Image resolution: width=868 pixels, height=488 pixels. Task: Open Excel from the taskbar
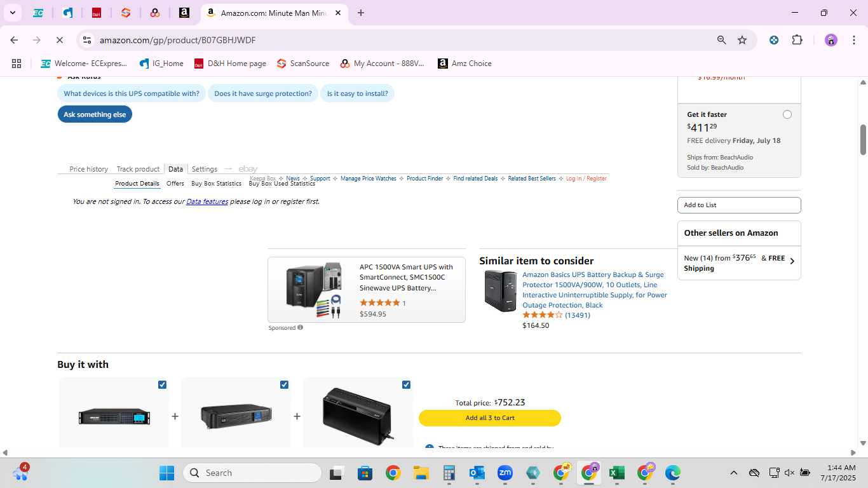(x=616, y=473)
